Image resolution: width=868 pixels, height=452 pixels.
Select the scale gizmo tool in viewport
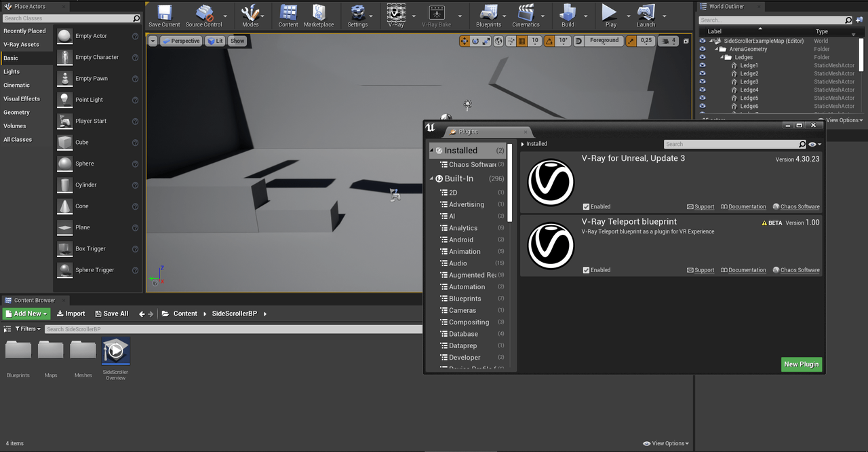tap(486, 41)
